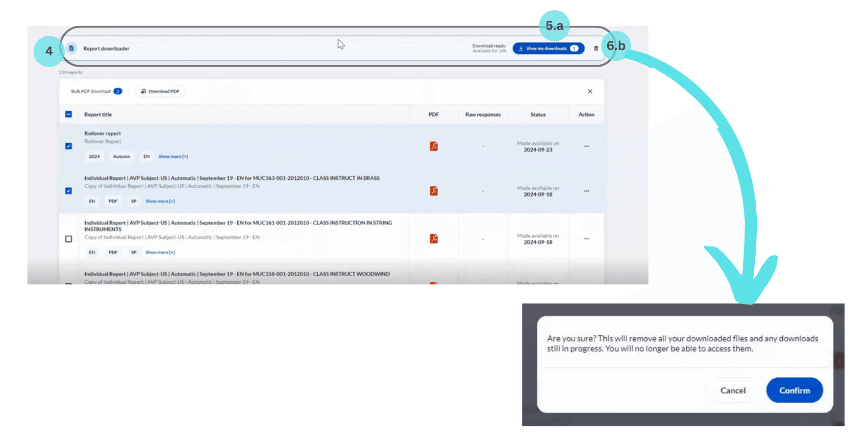Click the View my downloads button
This screenshot has width=868, height=447.
pyautogui.click(x=548, y=49)
